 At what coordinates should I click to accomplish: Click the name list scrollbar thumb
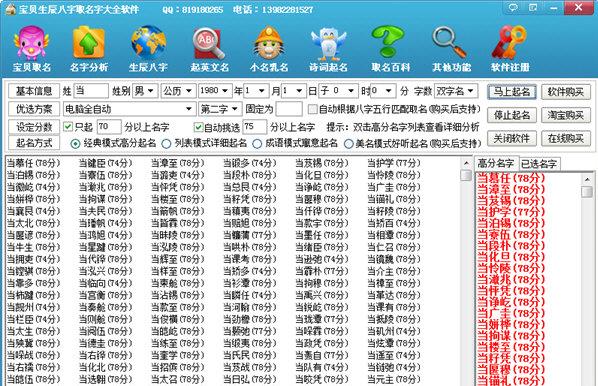[466, 175]
